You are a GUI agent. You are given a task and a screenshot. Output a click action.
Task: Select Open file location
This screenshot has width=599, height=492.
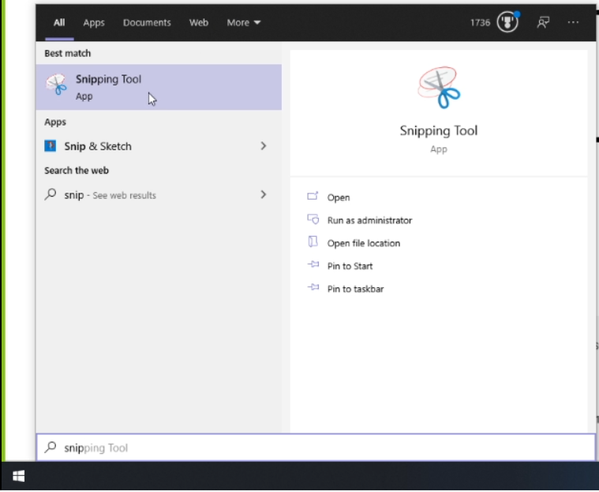[x=363, y=243]
